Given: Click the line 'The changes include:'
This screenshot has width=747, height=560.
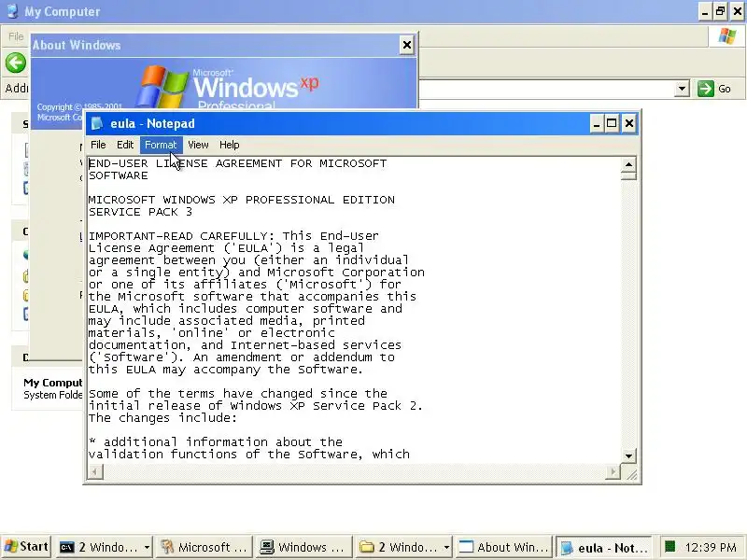Looking at the screenshot, I should click(x=162, y=418).
